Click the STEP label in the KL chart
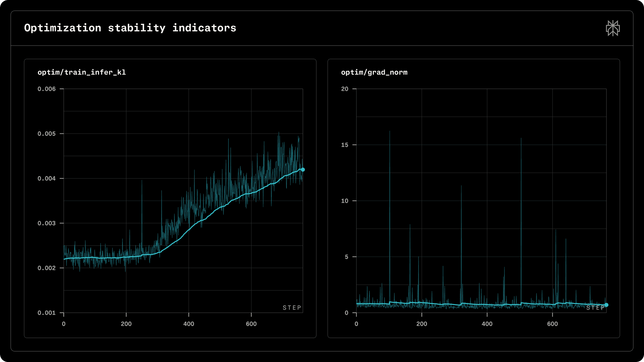Image resolution: width=644 pixels, height=362 pixels. click(x=292, y=308)
